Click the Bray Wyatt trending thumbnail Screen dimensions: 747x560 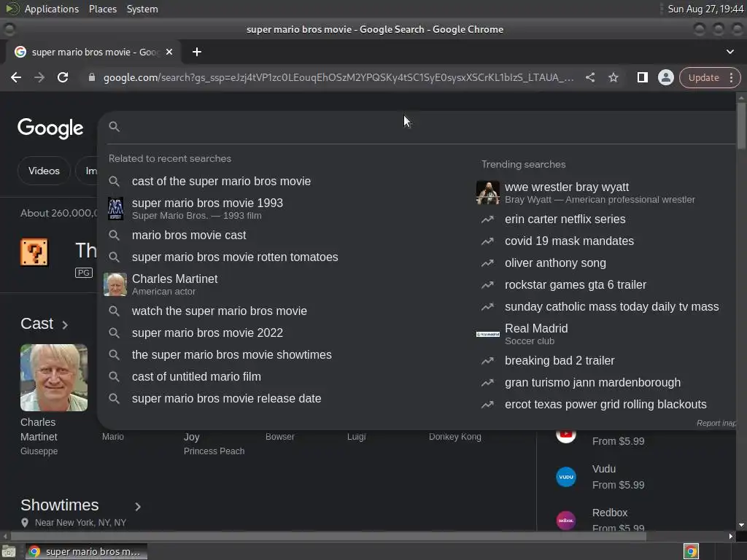coord(488,192)
